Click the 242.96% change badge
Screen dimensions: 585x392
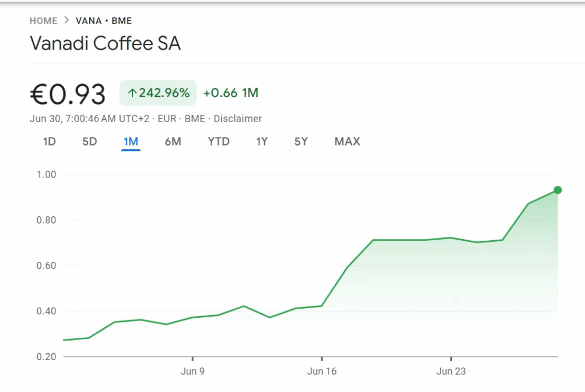point(158,93)
